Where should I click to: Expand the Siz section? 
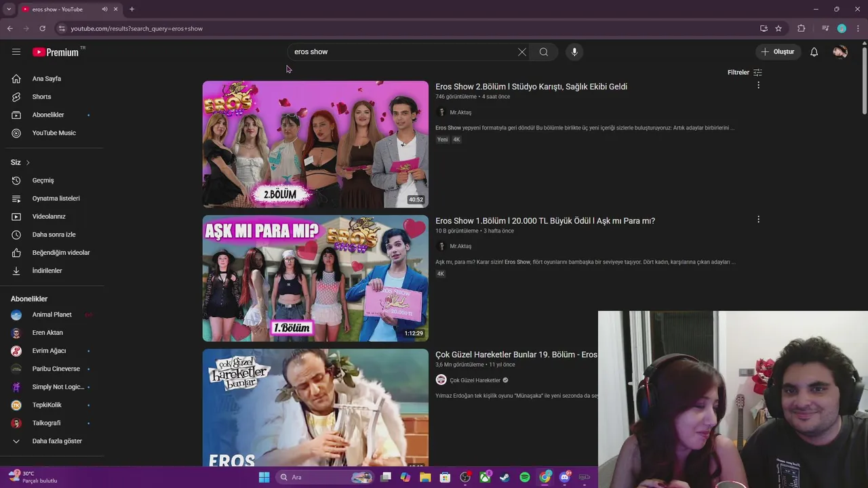pos(20,163)
